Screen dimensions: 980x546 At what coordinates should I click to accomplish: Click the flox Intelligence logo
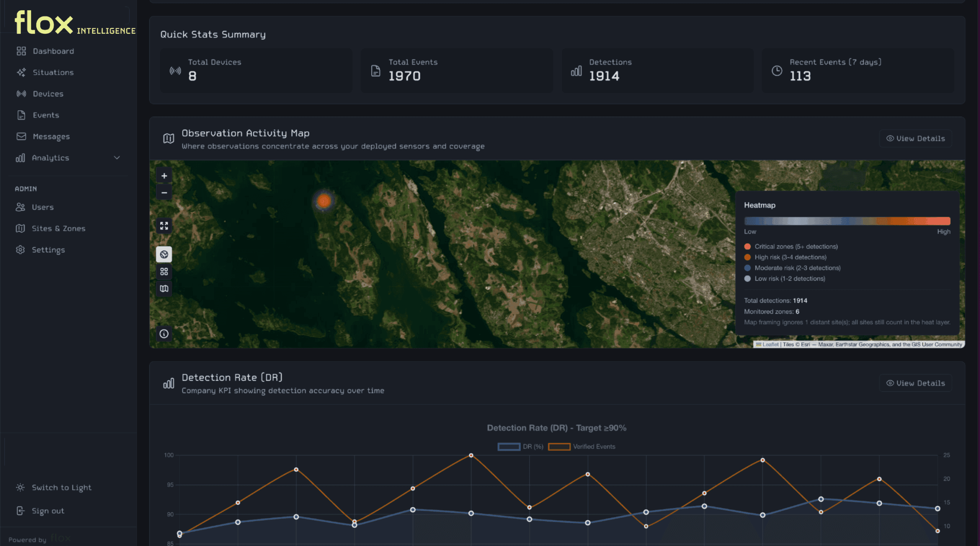tap(75, 23)
